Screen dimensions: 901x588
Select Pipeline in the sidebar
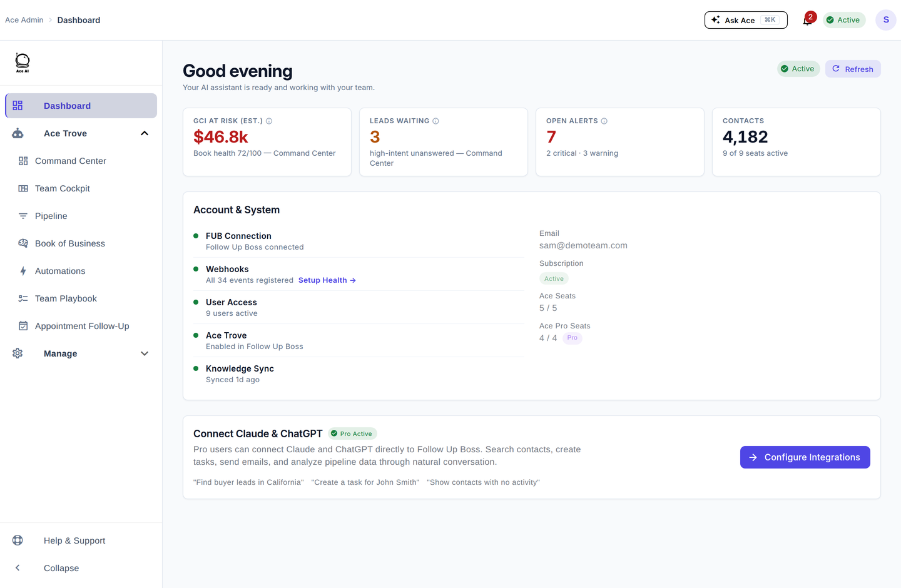[x=81, y=216]
